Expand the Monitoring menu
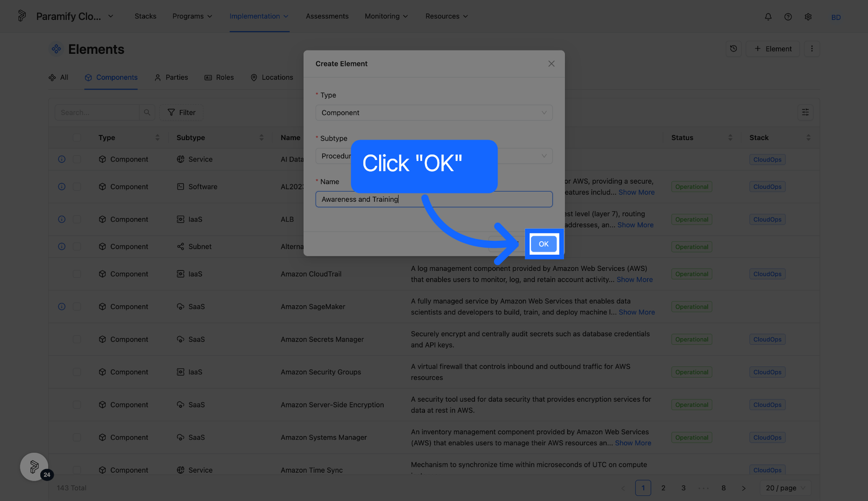The height and width of the screenshot is (501, 868). (x=386, y=16)
